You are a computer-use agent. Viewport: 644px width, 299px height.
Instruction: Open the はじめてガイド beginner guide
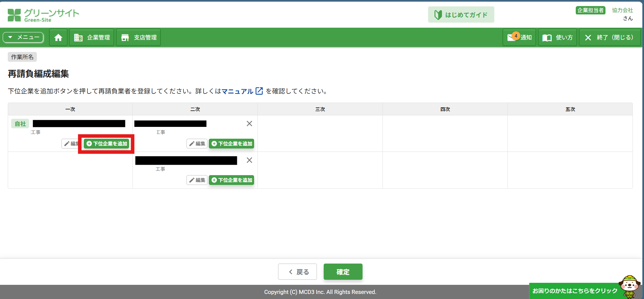click(461, 15)
